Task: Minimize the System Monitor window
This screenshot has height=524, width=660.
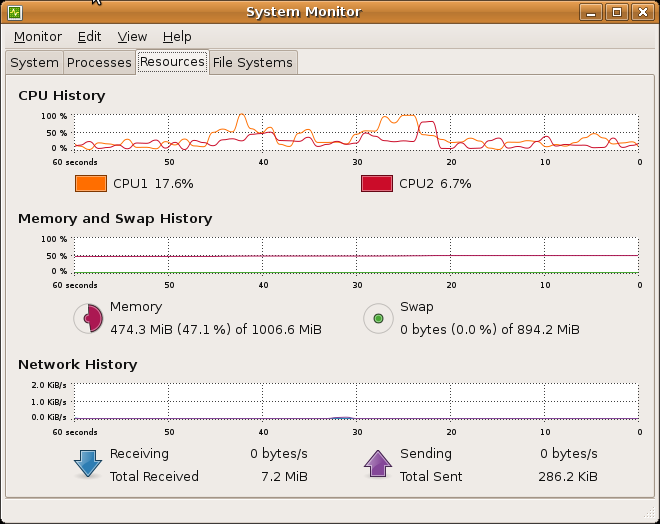Action: pos(591,12)
